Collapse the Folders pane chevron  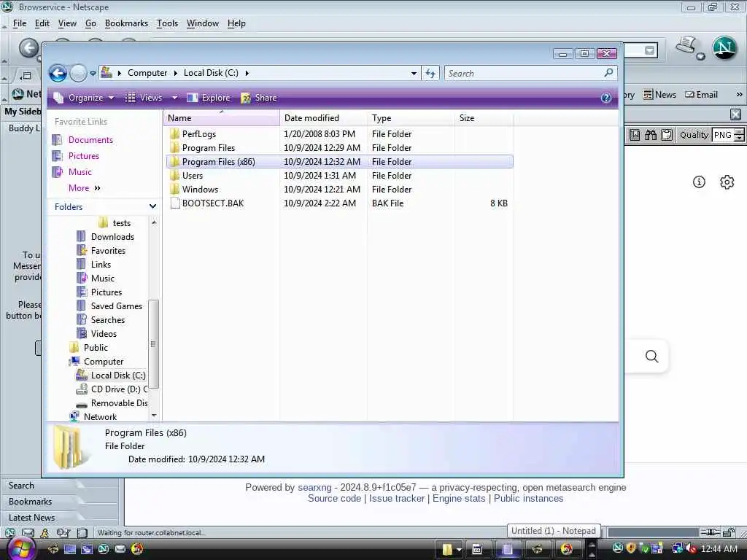click(x=152, y=206)
